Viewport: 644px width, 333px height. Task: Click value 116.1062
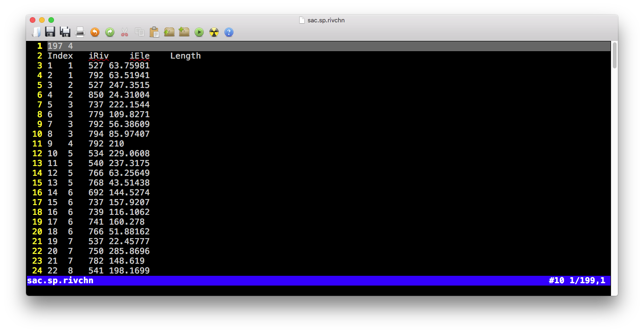coord(129,212)
